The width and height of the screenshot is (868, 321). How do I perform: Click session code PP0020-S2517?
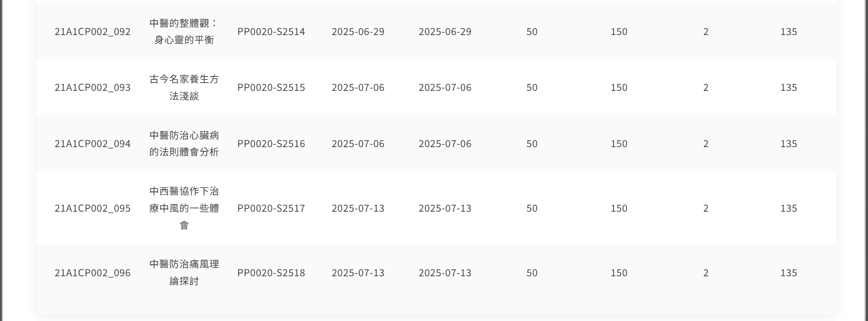point(271,208)
